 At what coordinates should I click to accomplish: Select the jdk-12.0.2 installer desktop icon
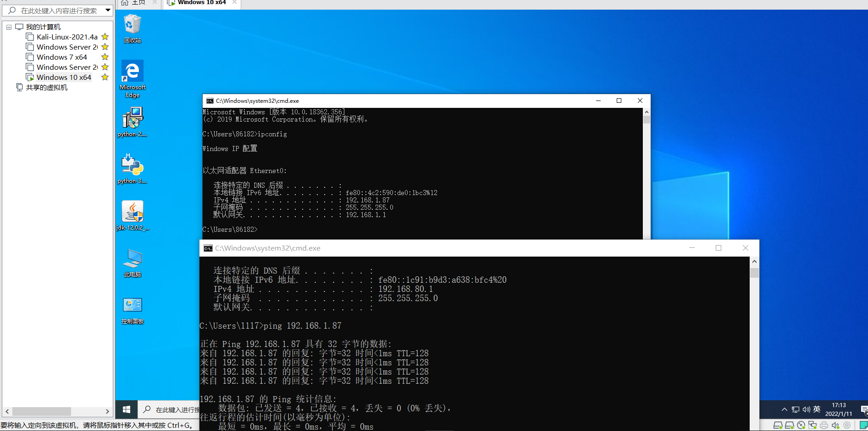pyautogui.click(x=133, y=215)
